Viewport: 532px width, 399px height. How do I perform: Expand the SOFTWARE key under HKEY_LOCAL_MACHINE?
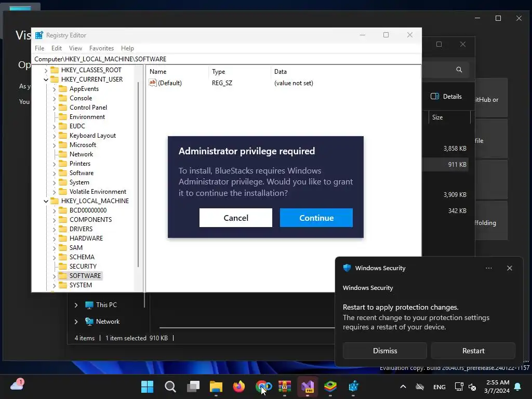pos(54,276)
